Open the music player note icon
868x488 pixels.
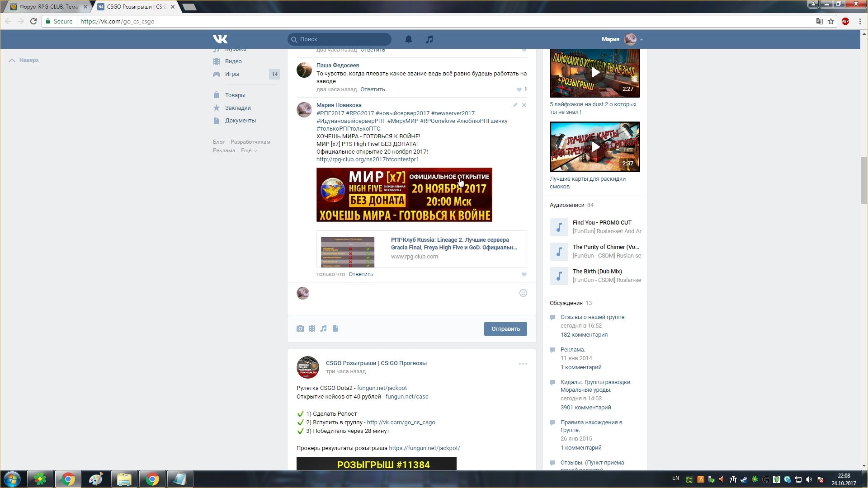[x=429, y=39]
